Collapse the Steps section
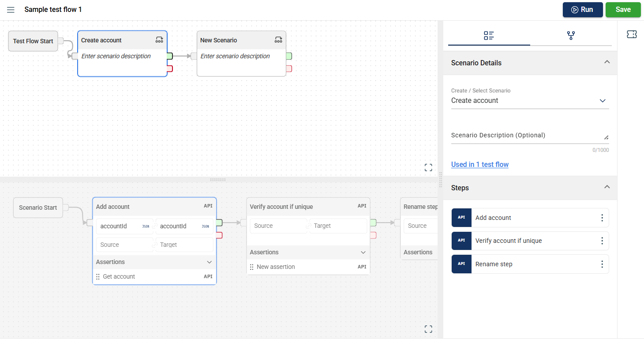This screenshot has height=340, width=644. click(x=607, y=187)
